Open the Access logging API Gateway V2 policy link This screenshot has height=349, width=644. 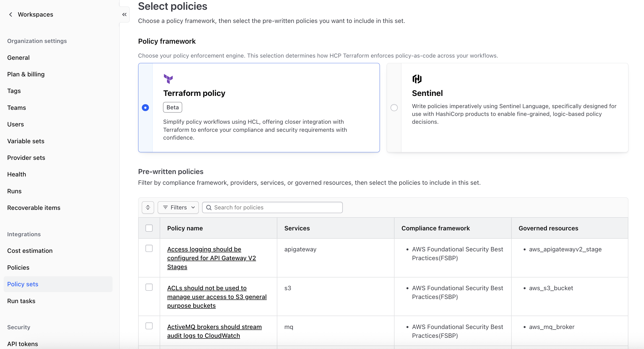coord(211,258)
